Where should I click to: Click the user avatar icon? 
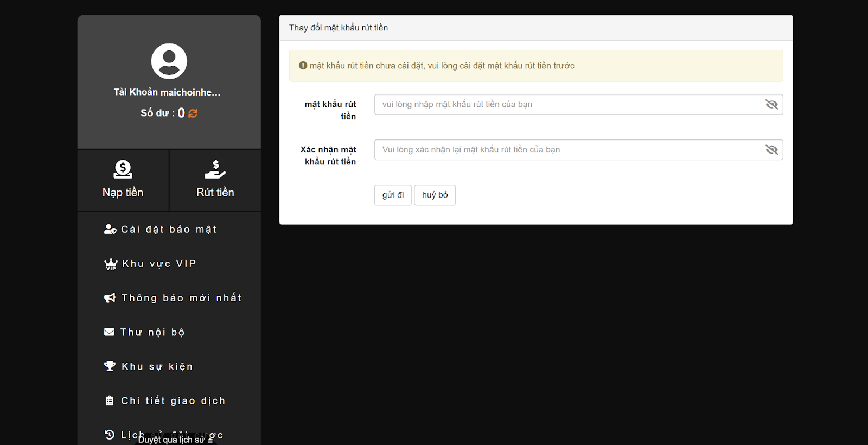[x=169, y=61]
